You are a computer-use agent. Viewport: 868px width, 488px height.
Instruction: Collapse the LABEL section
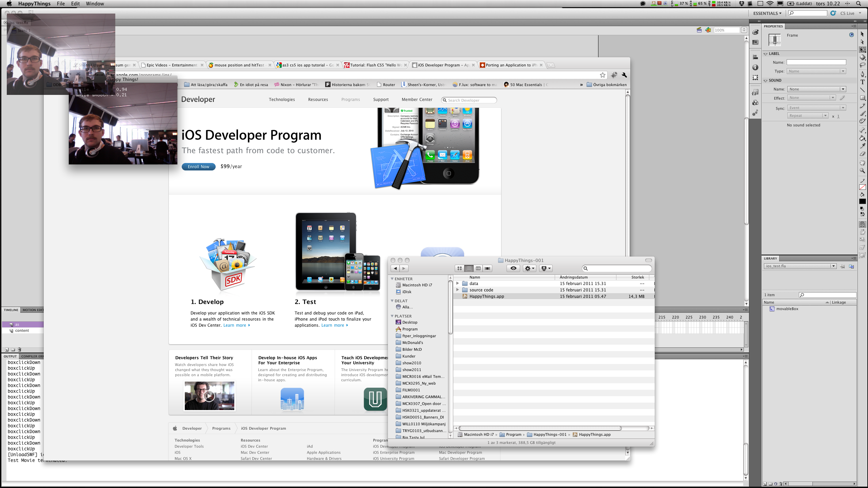765,54
